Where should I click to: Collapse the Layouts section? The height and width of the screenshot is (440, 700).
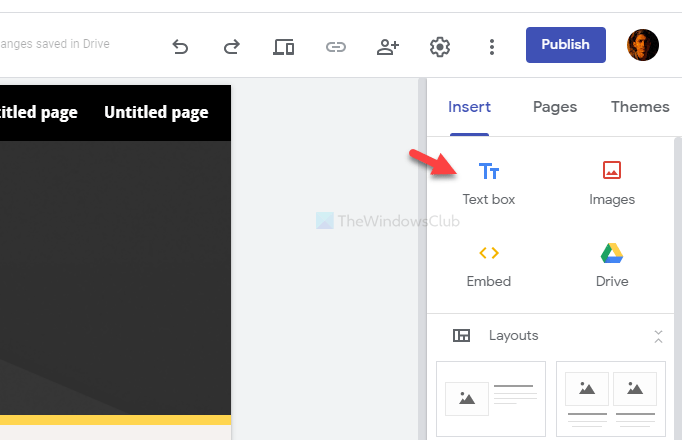coord(658,336)
